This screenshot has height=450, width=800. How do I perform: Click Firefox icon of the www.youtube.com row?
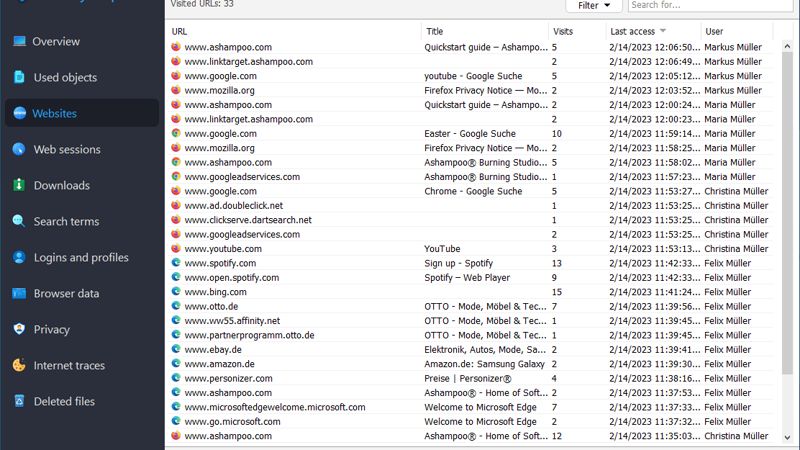176,248
